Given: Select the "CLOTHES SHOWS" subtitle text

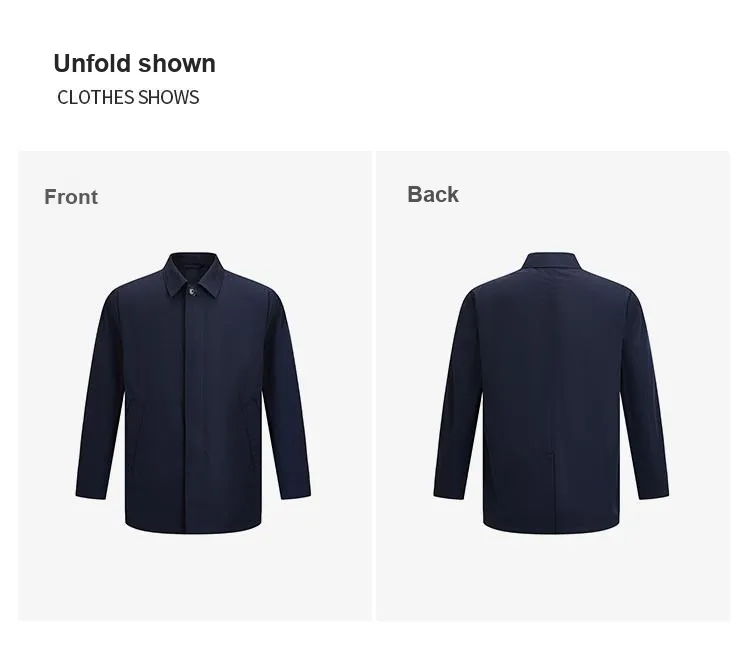Looking at the screenshot, I should [x=128, y=98].
